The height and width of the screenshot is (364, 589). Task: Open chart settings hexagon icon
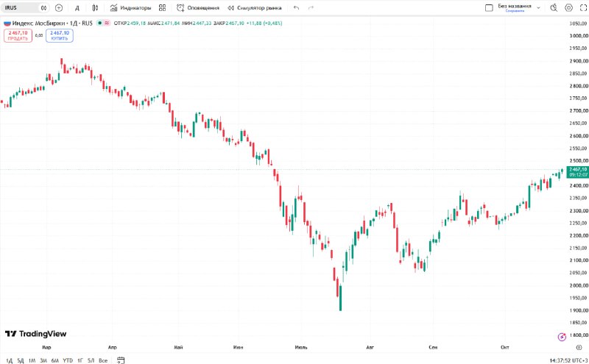[568, 7]
